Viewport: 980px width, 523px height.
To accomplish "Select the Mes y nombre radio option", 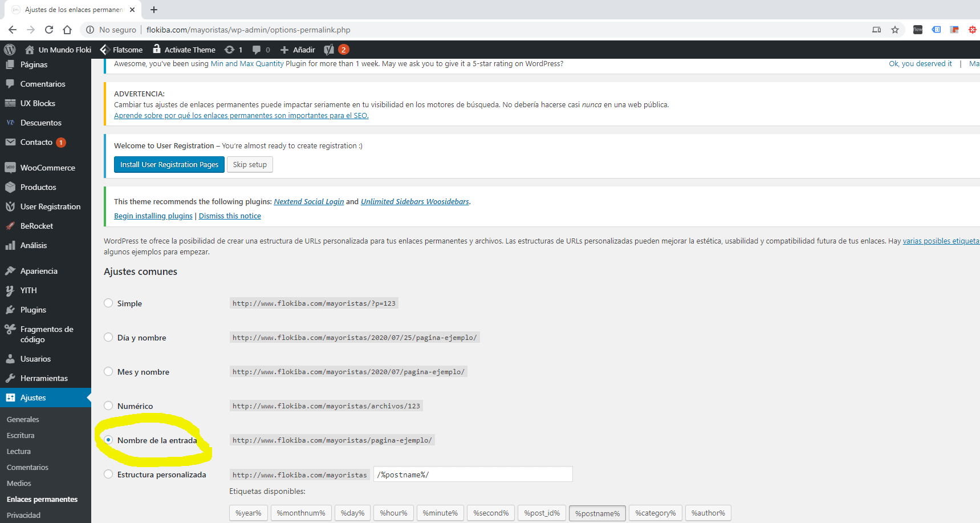I will [x=108, y=371].
